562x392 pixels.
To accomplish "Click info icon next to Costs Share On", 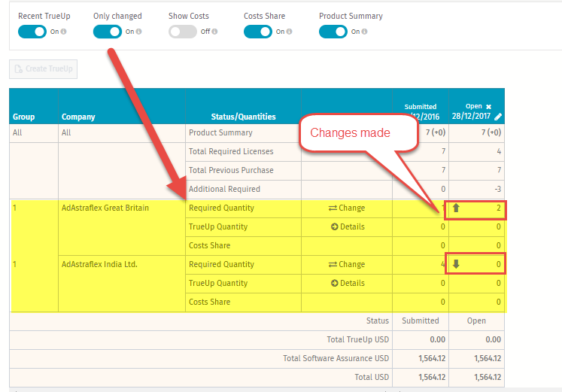I will [x=289, y=32].
